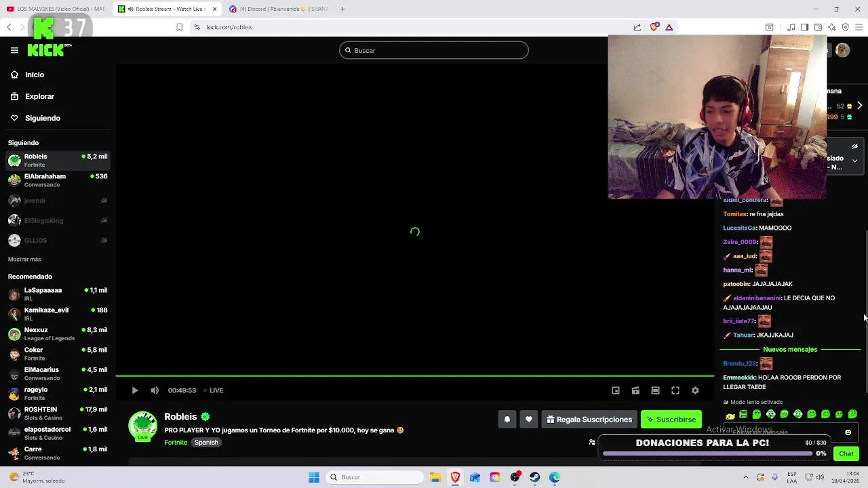868x488 pixels.
Task: Open offline channel ElGlogloking
Action: click(x=58, y=220)
